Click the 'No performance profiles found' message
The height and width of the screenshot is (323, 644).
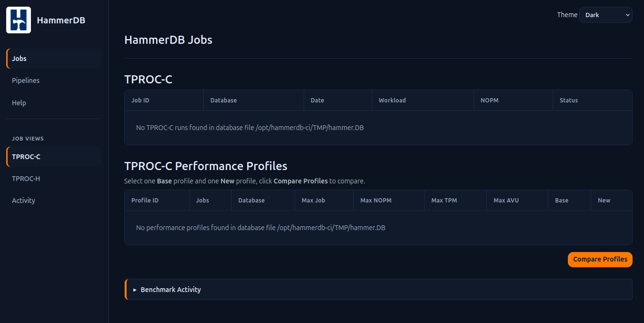261,228
